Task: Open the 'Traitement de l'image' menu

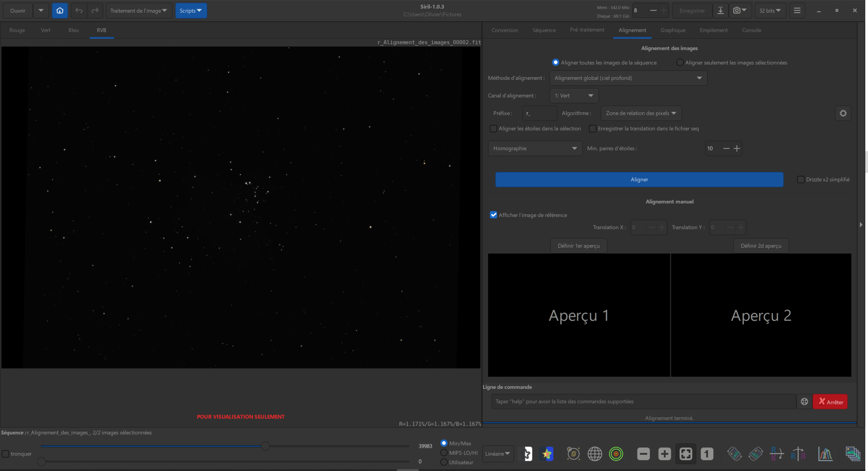Action: pyautogui.click(x=139, y=10)
